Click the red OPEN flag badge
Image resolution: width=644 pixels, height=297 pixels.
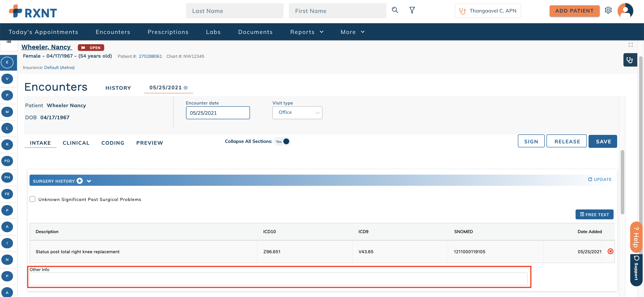(91, 48)
